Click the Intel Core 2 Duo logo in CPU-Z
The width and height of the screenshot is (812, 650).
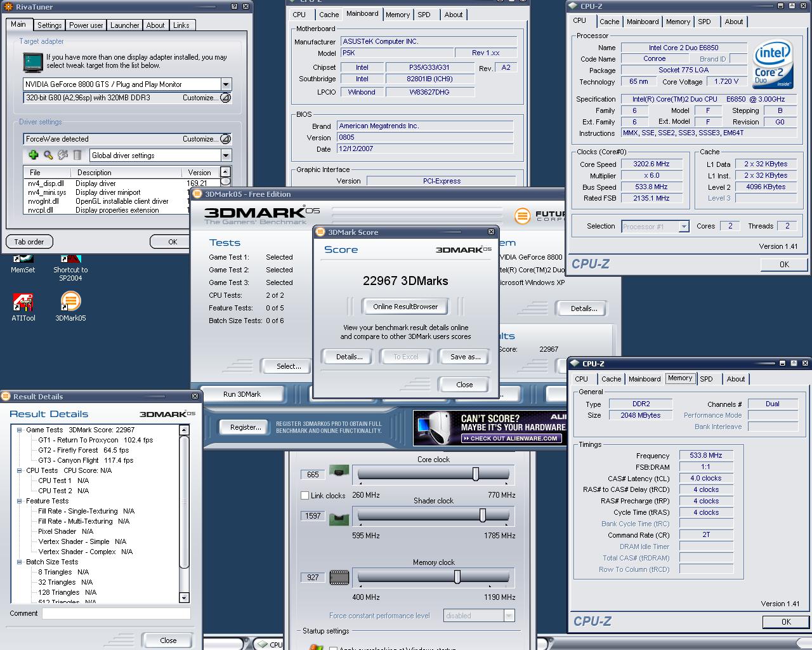click(x=773, y=65)
